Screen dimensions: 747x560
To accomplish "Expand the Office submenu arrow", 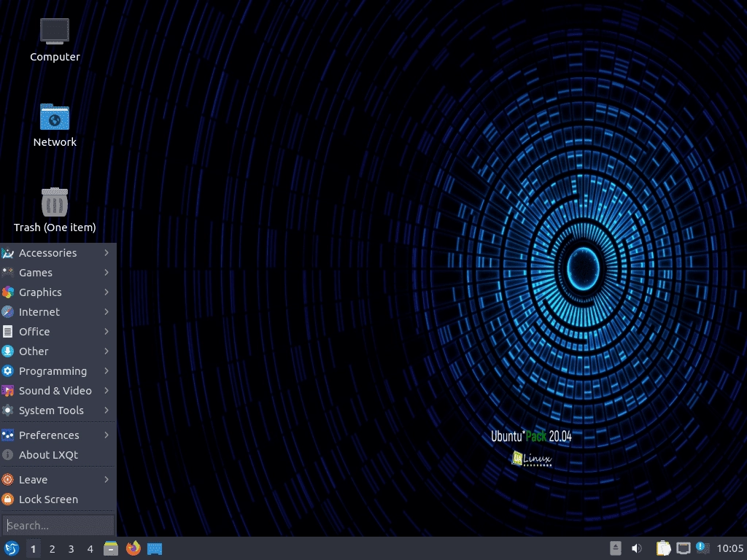I will click(107, 332).
